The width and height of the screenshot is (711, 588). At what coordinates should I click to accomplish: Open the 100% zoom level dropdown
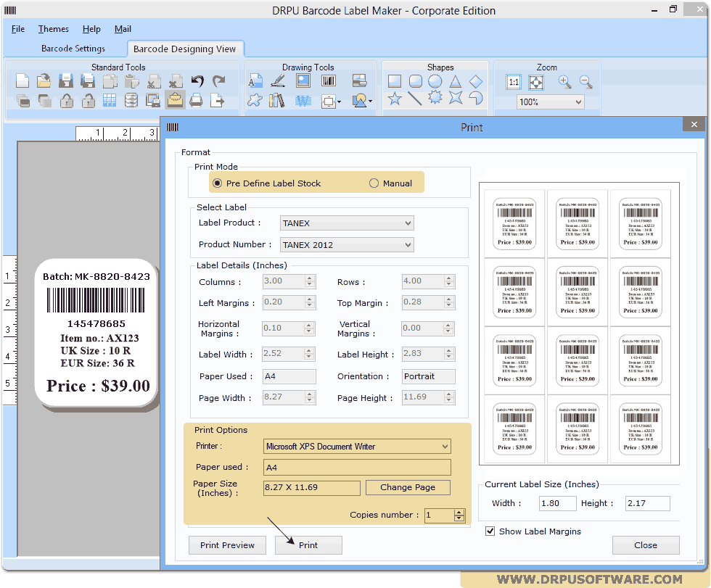coord(550,102)
